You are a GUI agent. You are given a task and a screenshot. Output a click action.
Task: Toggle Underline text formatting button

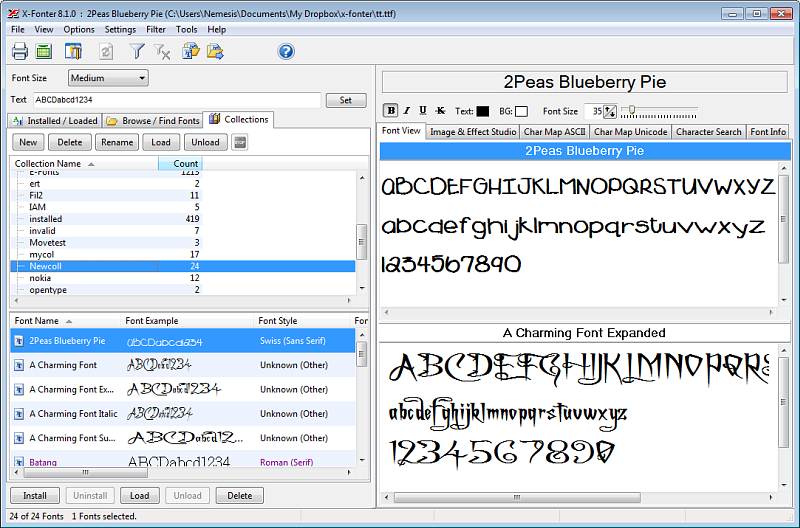click(x=422, y=111)
